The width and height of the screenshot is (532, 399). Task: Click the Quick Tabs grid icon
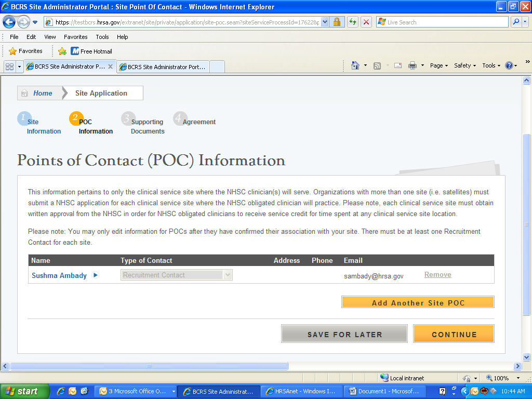coord(9,66)
